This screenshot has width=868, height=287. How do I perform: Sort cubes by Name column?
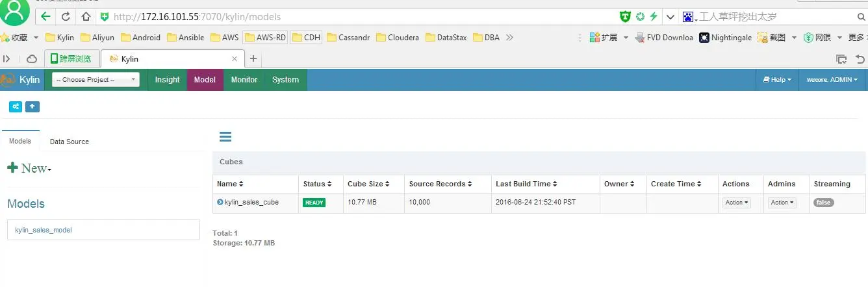(230, 184)
